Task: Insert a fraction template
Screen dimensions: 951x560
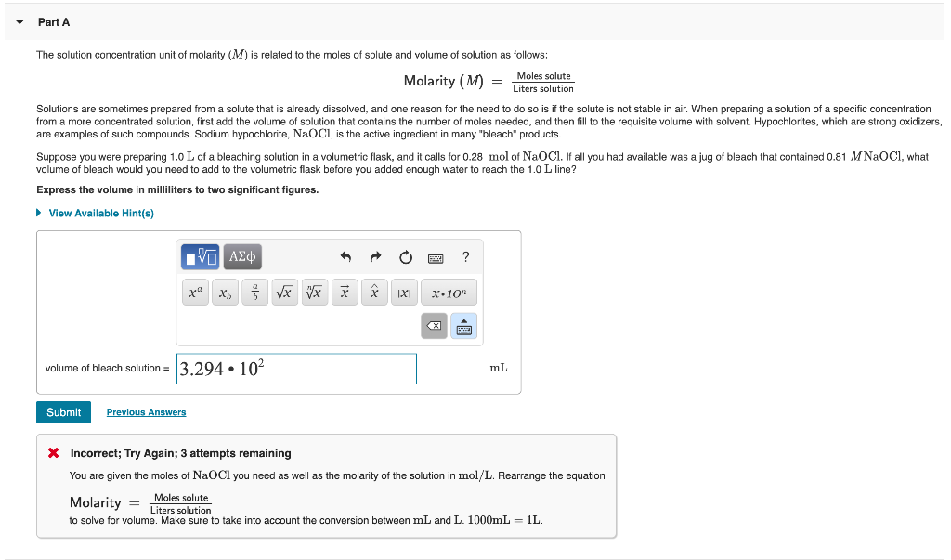Action: [254, 292]
